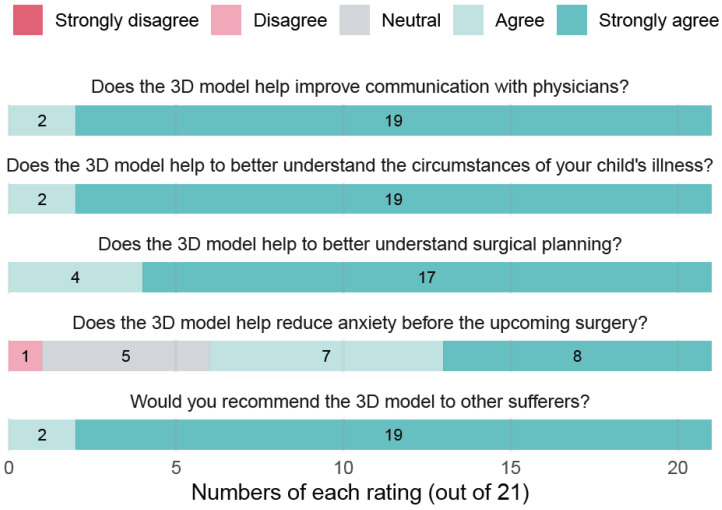The height and width of the screenshot is (510, 722).
Task: Click the Agree legend light teal swatch
Action: (x=468, y=20)
